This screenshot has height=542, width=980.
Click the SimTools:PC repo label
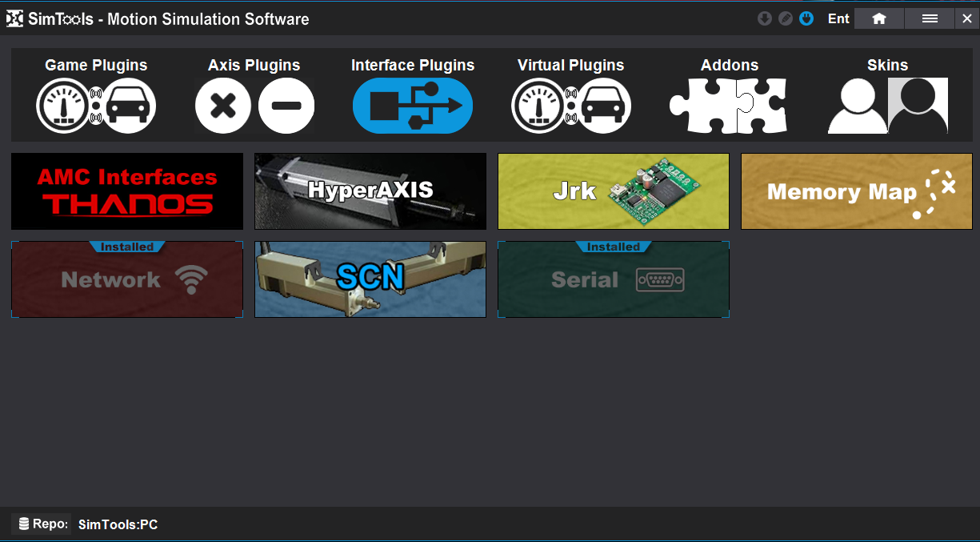click(118, 525)
